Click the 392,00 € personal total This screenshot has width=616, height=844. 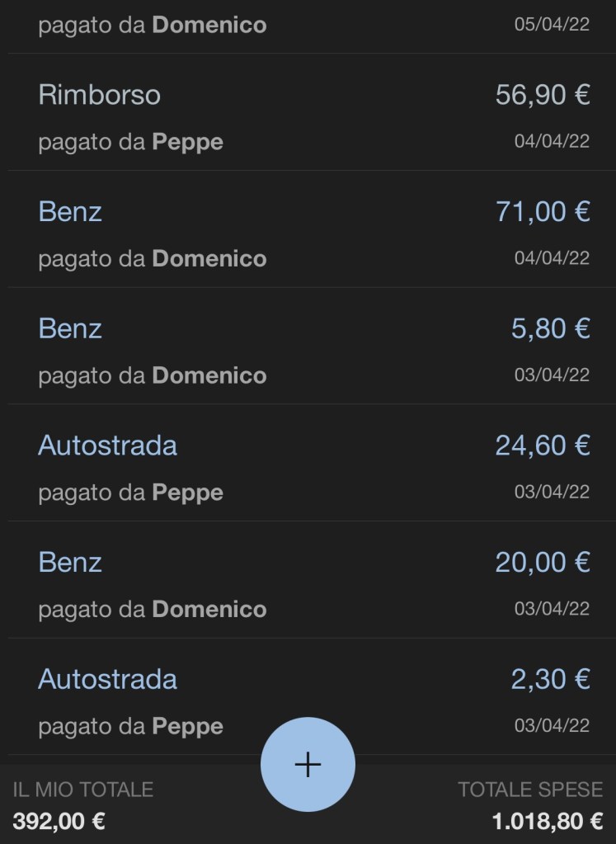click(x=59, y=822)
